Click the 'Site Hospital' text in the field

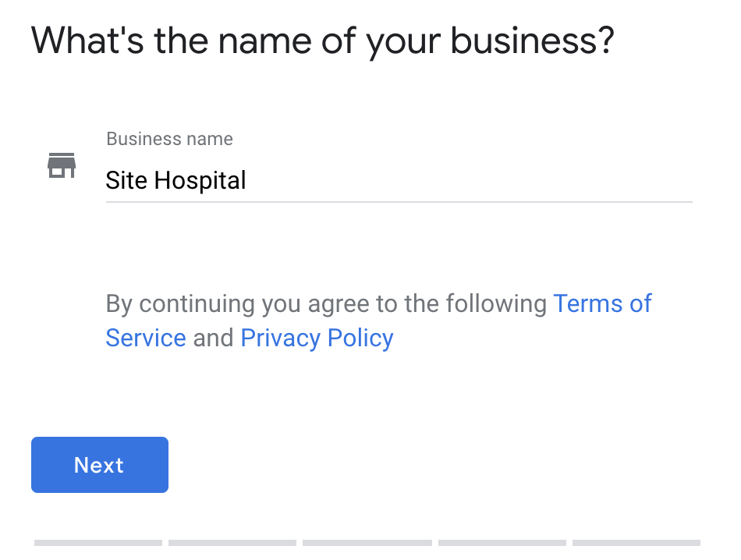pos(175,181)
